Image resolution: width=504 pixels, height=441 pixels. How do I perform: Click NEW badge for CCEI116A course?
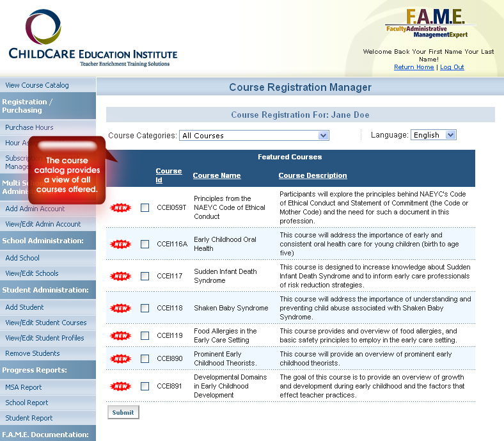pos(120,244)
